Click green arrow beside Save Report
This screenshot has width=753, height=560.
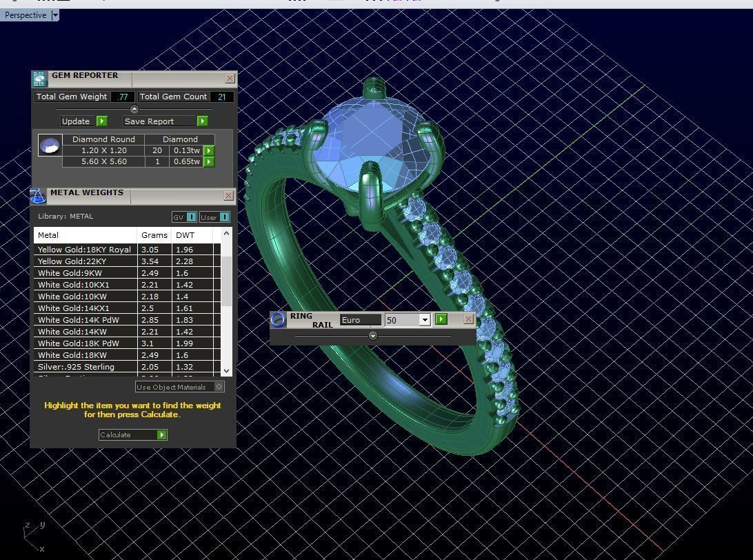202,121
